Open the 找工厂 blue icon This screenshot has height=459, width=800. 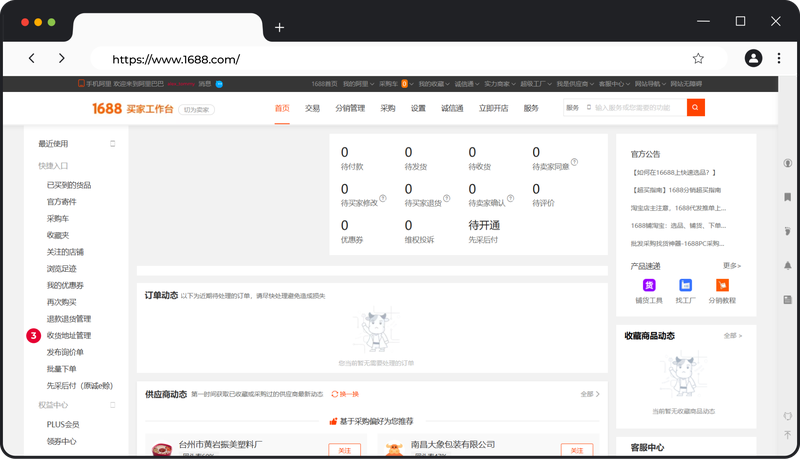click(685, 285)
